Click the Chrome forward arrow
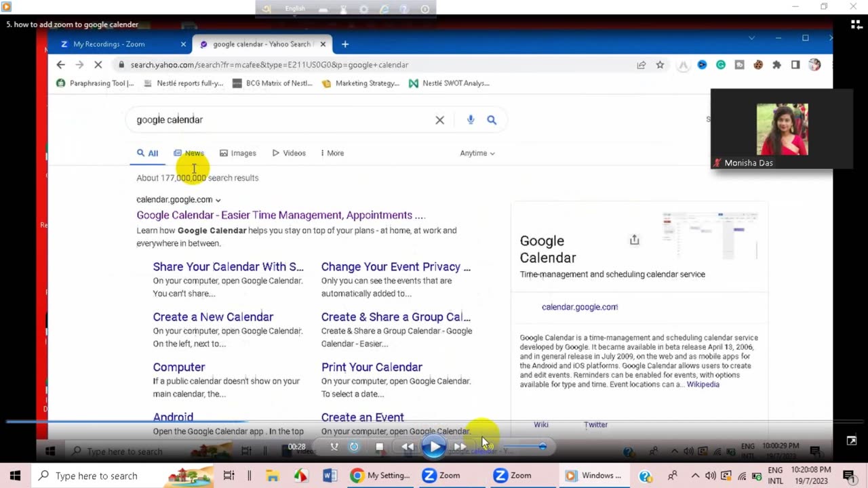 [x=79, y=64]
